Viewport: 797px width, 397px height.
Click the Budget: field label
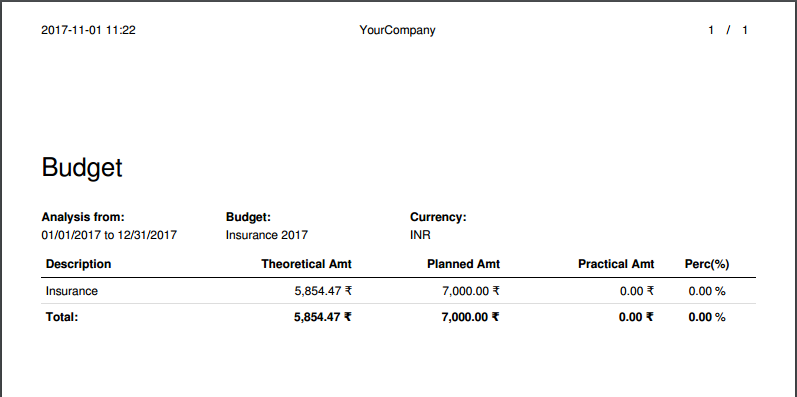click(249, 217)
